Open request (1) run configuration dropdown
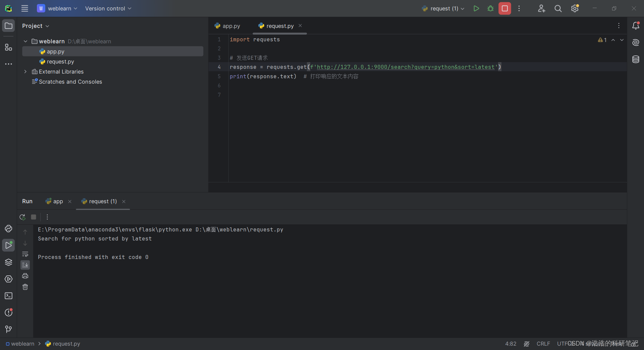Viewport: 644px width, 350px height. [x=443, y=8]
